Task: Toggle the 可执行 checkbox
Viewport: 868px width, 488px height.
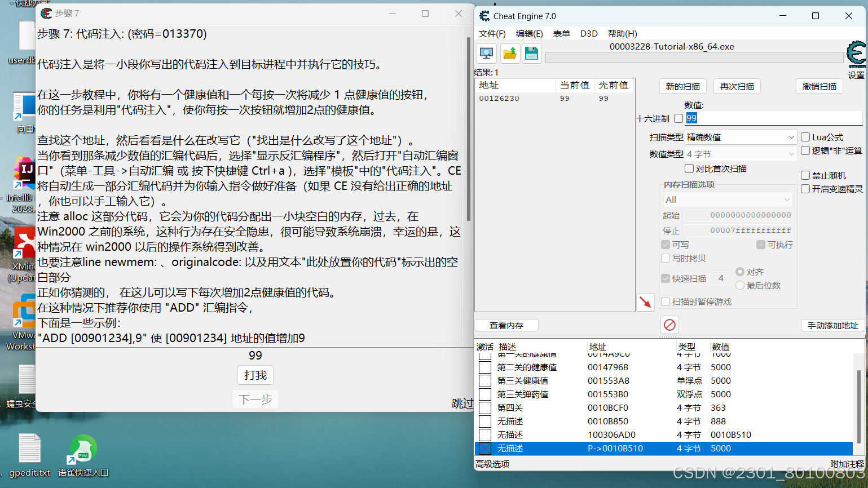Action: pyautogui.click(x=761, y=245)
